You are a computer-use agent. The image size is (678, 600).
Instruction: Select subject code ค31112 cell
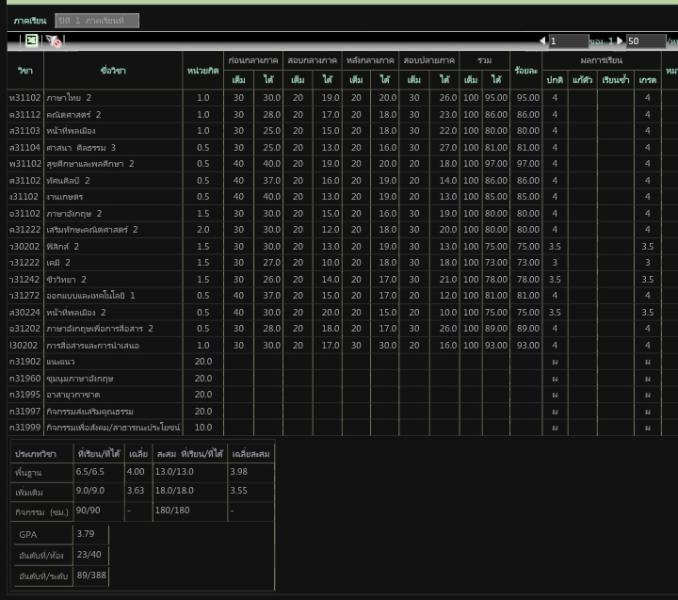[x=25, y=115]
